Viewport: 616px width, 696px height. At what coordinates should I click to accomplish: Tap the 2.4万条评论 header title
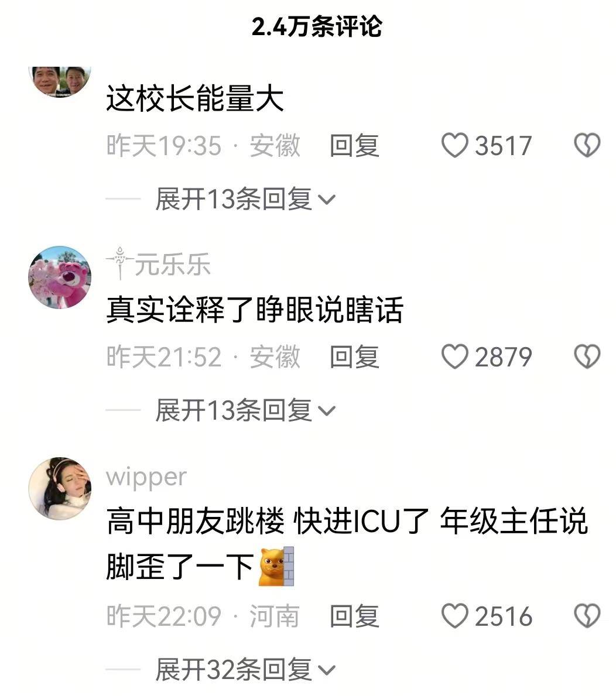pos(317,26)
